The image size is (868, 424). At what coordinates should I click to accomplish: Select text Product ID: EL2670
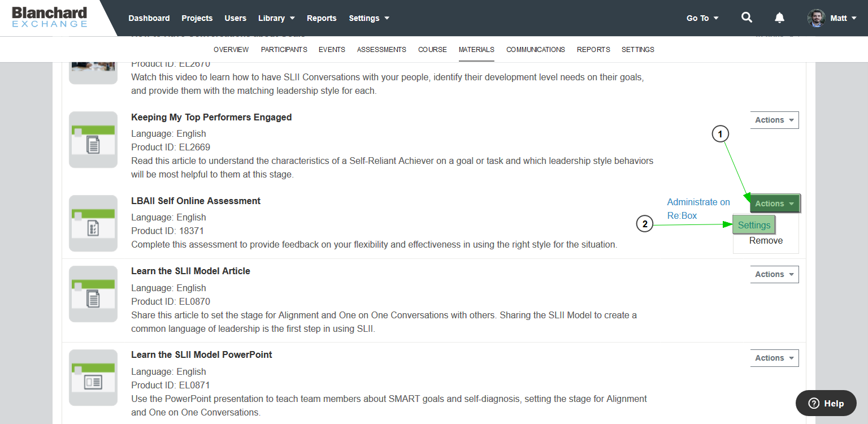(171, 64)
